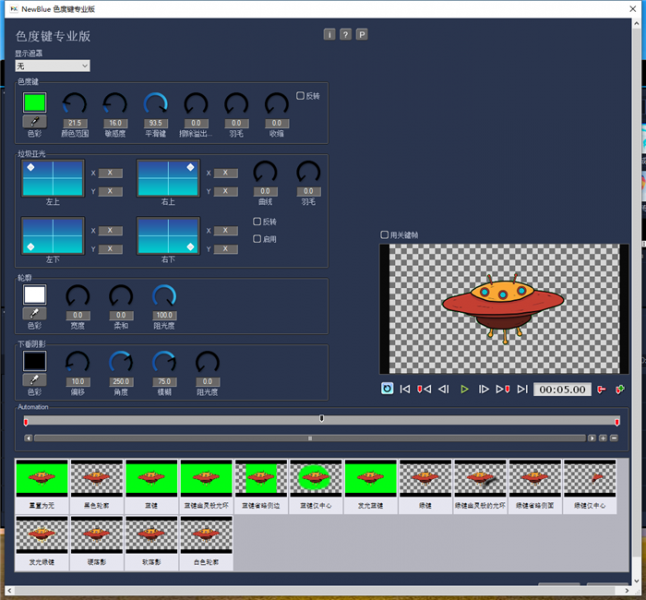Click timeline scrollbar left arrow

tap(28, 438)
